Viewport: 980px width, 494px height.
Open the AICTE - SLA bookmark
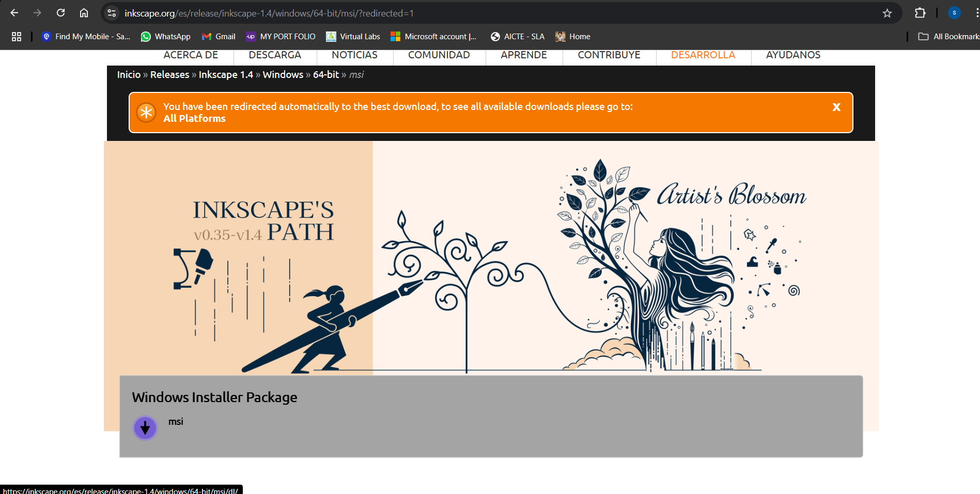pos(518,37)
